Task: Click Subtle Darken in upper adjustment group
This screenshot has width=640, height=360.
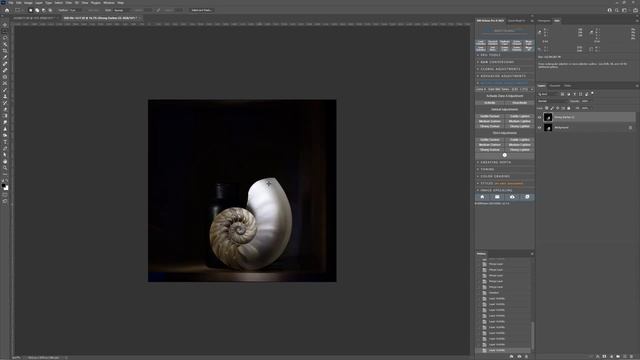Action: tap(490, 116)
